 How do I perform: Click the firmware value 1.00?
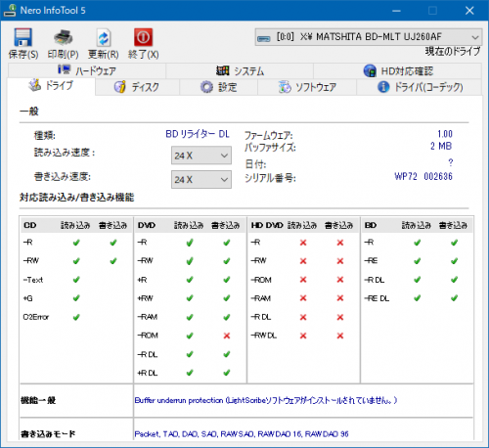[x=445, y=134]
